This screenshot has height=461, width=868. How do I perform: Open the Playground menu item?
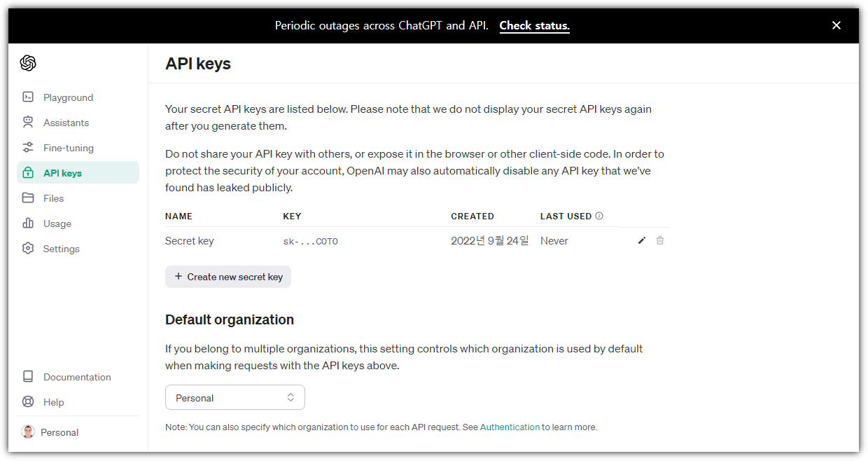click(x=78, y=97)
